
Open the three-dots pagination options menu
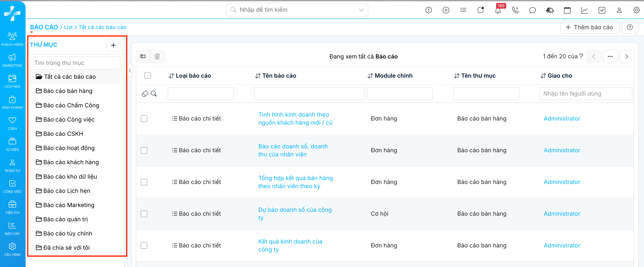[x=610, y=56]
